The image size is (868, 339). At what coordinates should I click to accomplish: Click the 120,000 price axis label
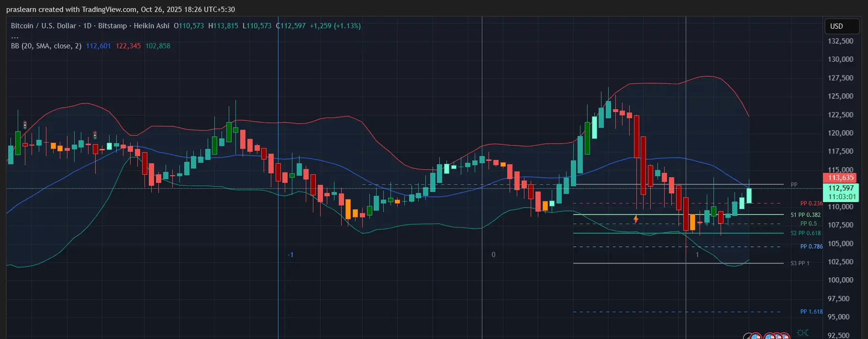click(x=841, y=133)
